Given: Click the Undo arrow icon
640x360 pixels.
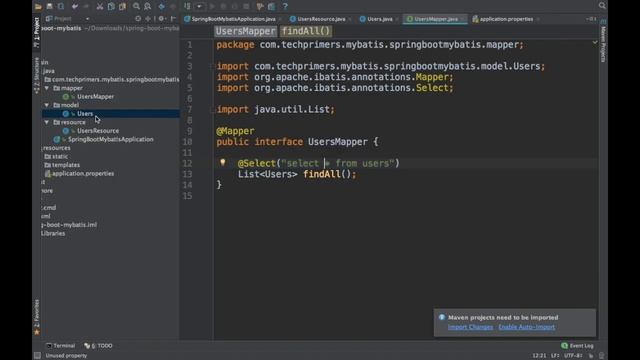Looking at the screenshot, I should pyautogui.click(x=75, y=6).
